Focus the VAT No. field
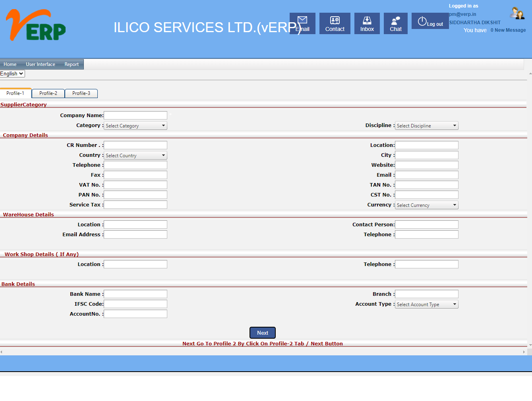The height and width of the screenshot is (401, 532). 135,185
